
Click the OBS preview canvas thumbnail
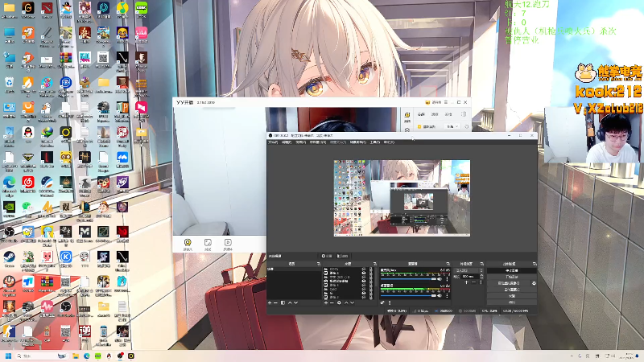click(x=402, y=198)
